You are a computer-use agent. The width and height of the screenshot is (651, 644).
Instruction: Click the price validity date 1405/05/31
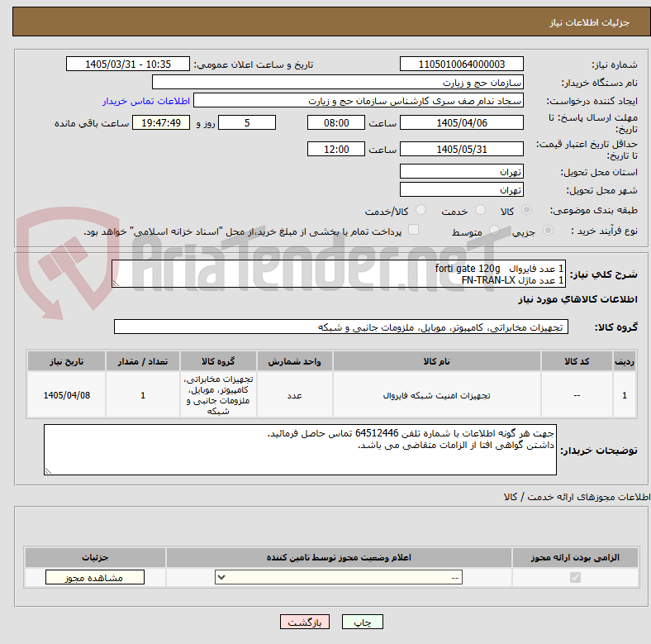(x=461, y=149)
